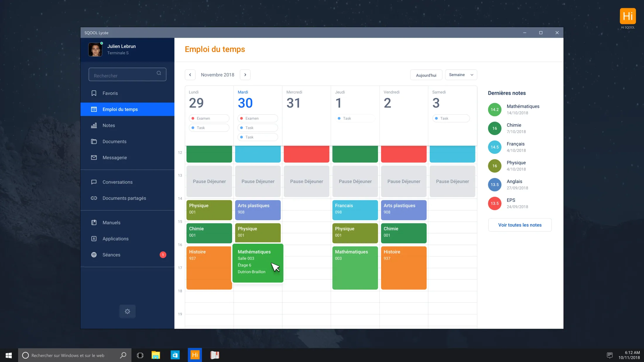Click the 14.2 Mathématiques grade circle
The width and height of the screenshot is (644, 362).
(x=495, y=110)
